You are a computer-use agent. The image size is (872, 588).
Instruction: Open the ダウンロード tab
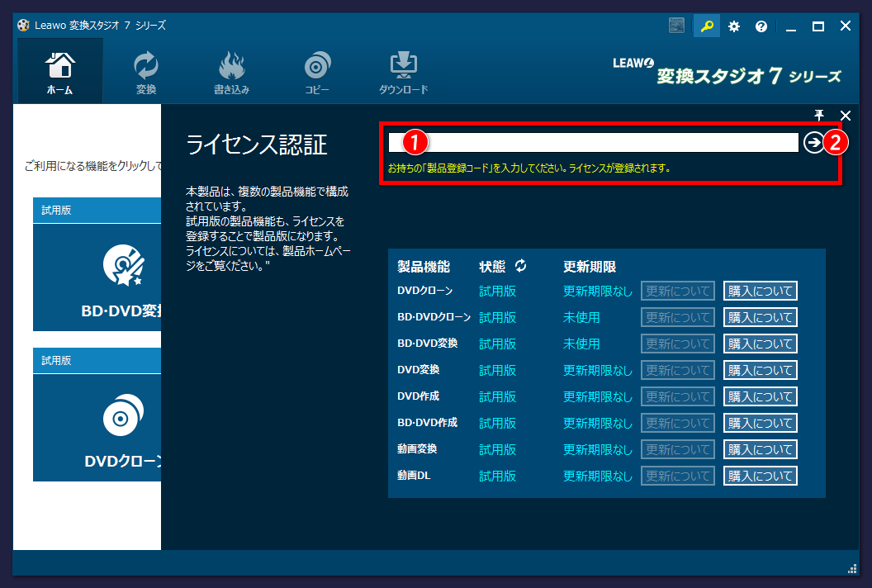pyautogui.click(x=403, y=71)
